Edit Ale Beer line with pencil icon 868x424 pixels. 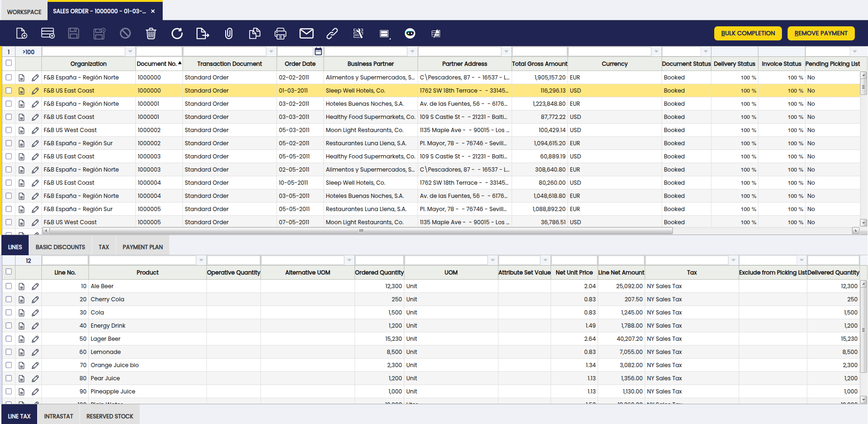[35, 286]
